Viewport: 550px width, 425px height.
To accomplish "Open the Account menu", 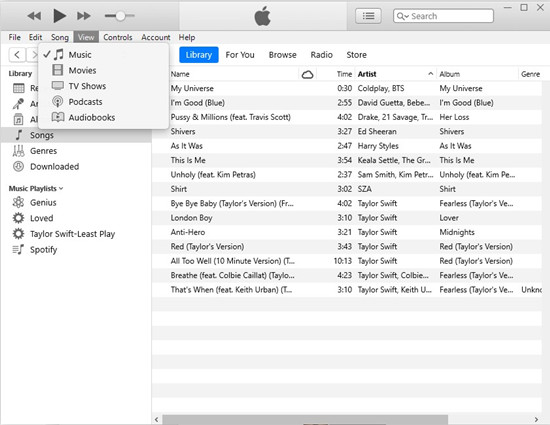I will (x=156, y=37).
